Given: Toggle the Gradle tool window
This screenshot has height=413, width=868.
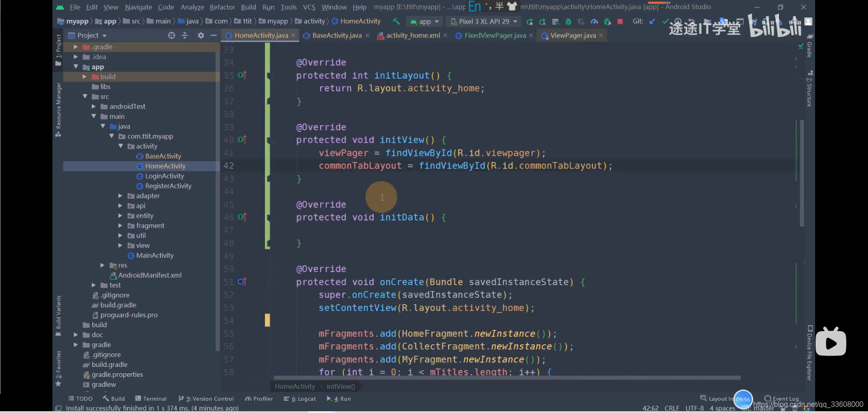Looking at the screenshot, I should click(x=810, y=46).
